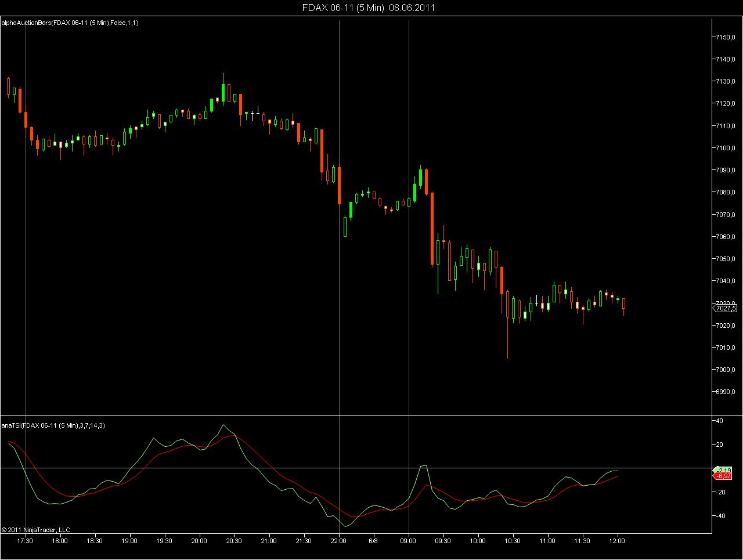Viewport: 743px width, 560px height.
Task: Click the 09:00 time axis label
Action: [408, 541]
